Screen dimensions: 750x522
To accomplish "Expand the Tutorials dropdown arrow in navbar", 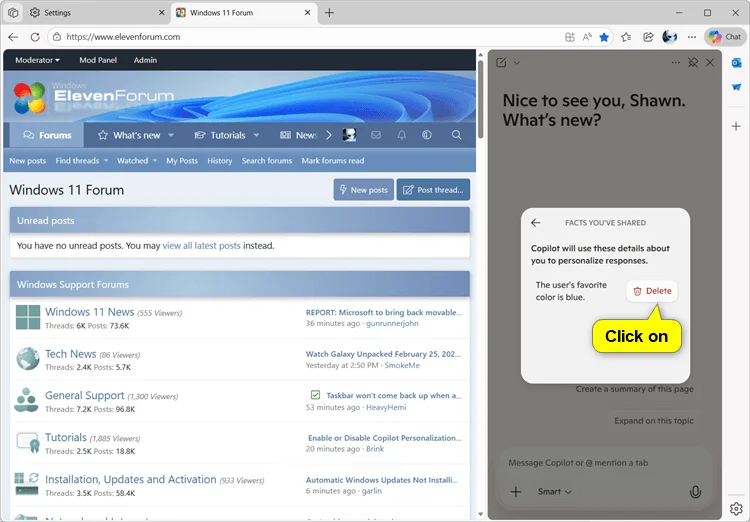I will (x=256, y=135).
